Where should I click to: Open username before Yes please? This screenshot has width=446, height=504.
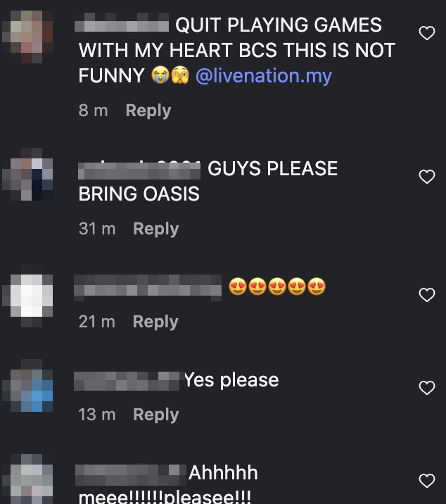point(127,382)
